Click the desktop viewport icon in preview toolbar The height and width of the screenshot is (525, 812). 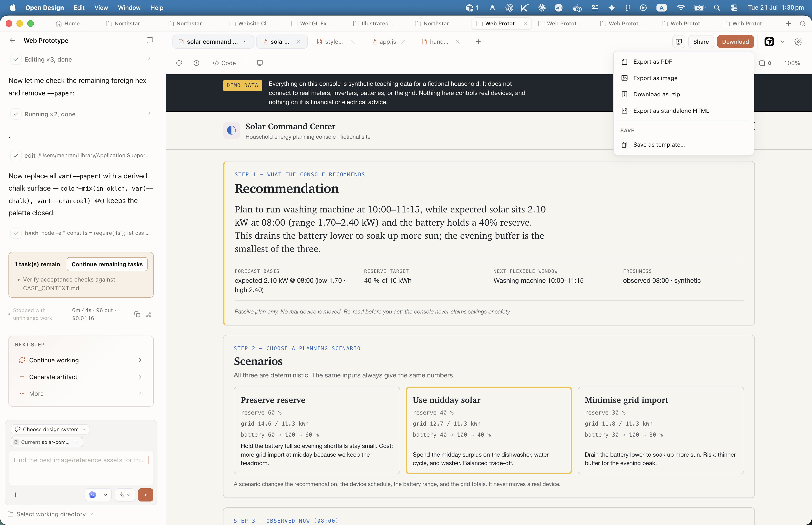[260, 63]
